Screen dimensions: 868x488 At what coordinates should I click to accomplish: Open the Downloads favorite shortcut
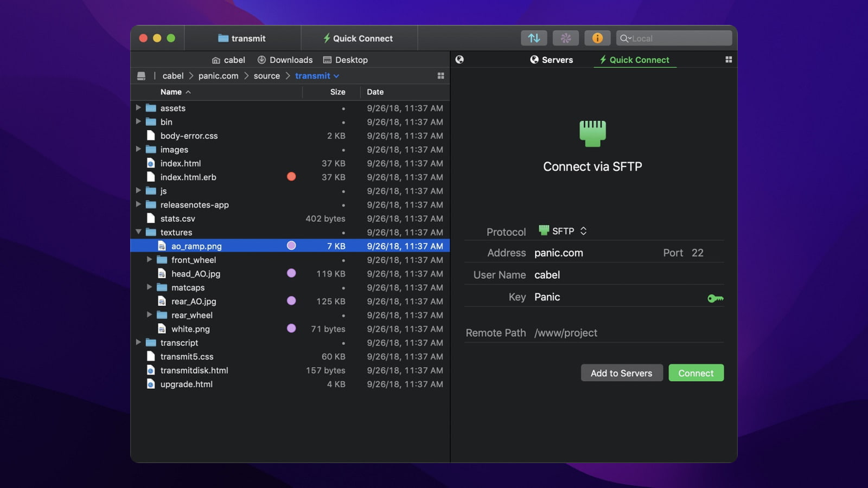pos(284,60)
